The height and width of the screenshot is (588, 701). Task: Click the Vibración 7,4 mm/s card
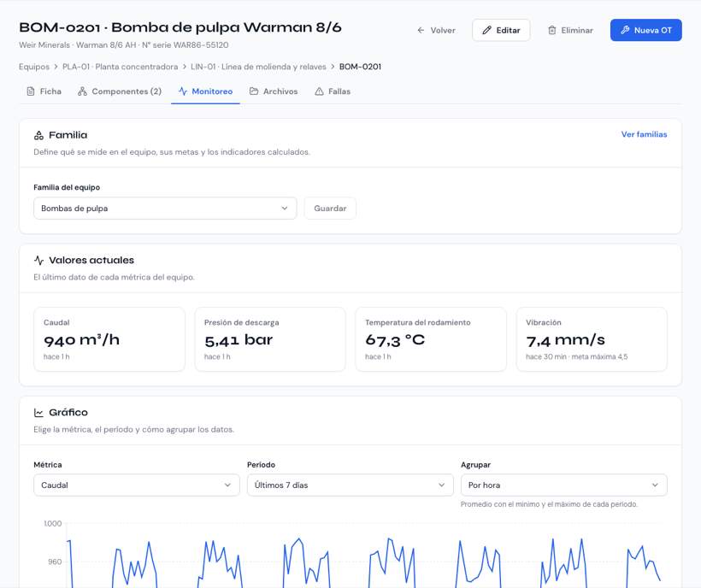click(592, 339)
